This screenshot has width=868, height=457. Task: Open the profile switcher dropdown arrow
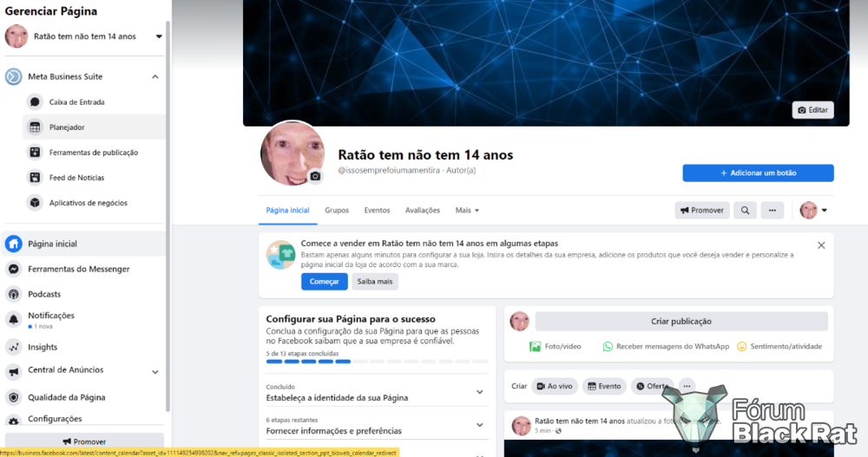(x=825, y=210)
